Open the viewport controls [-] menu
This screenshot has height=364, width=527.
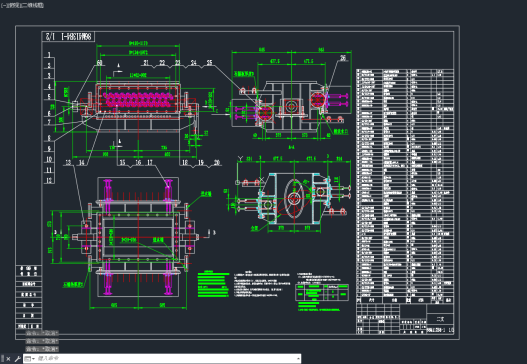3,5
